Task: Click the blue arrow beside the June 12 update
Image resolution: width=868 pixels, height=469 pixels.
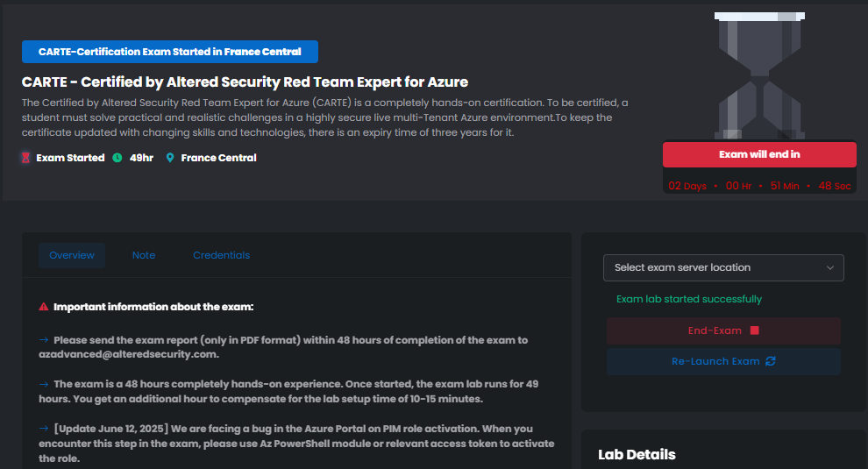Action: [44, 429]
